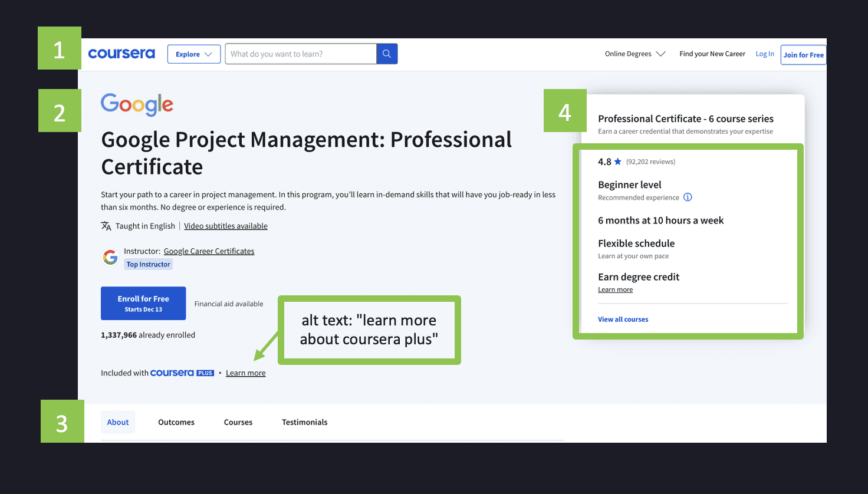Click Learn more next to Coursera Plus
The width and height of the screenshot is (868, 494).
[x=246, y=373]
